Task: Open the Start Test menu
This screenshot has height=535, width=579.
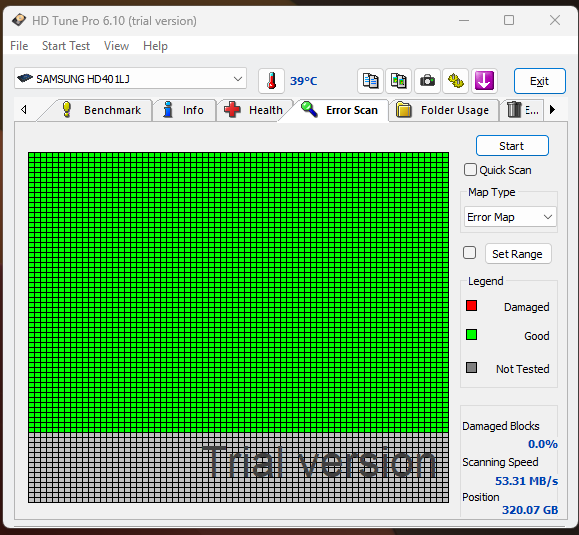Action: coord(66,46)
